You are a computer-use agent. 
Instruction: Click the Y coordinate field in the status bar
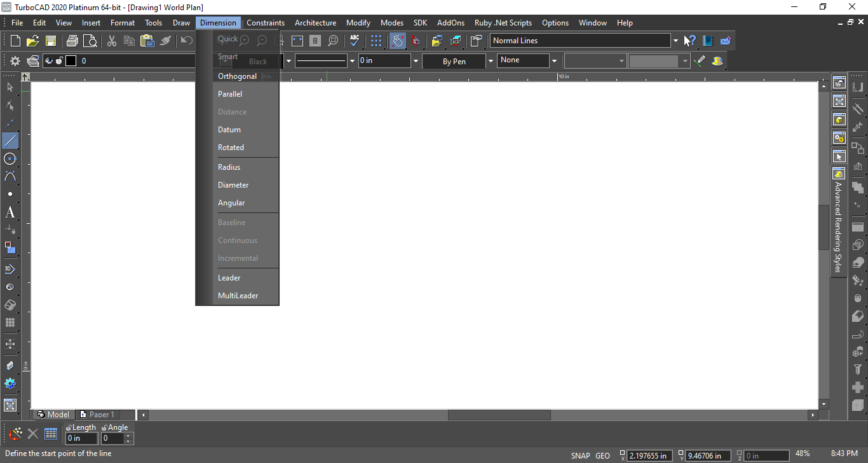708,455
